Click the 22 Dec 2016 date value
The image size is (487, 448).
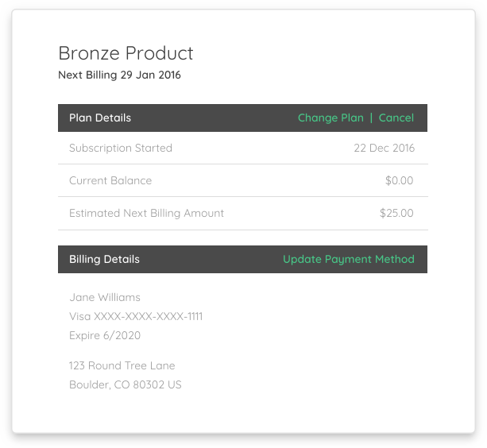pyautogui.click(x=384, y=149)
